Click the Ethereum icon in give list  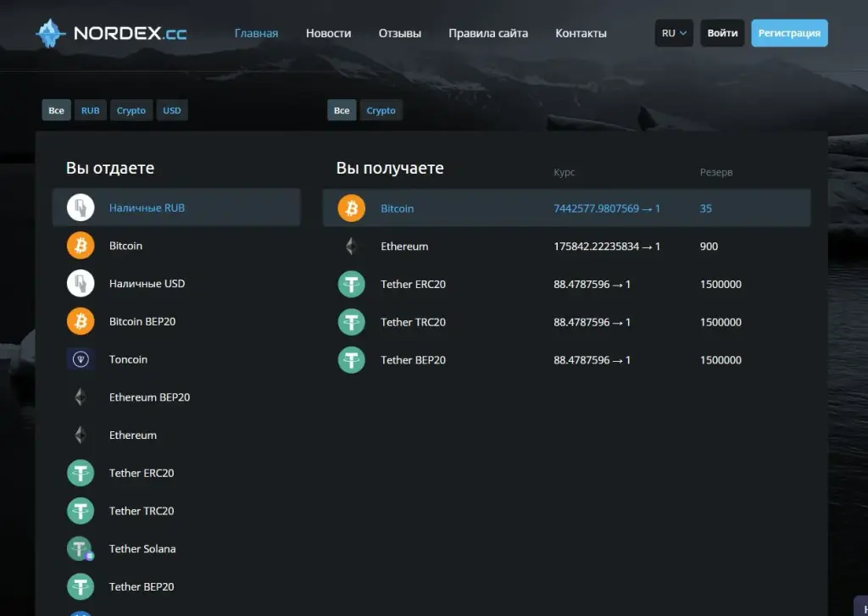pyautogui.click(x=81, y=435)
